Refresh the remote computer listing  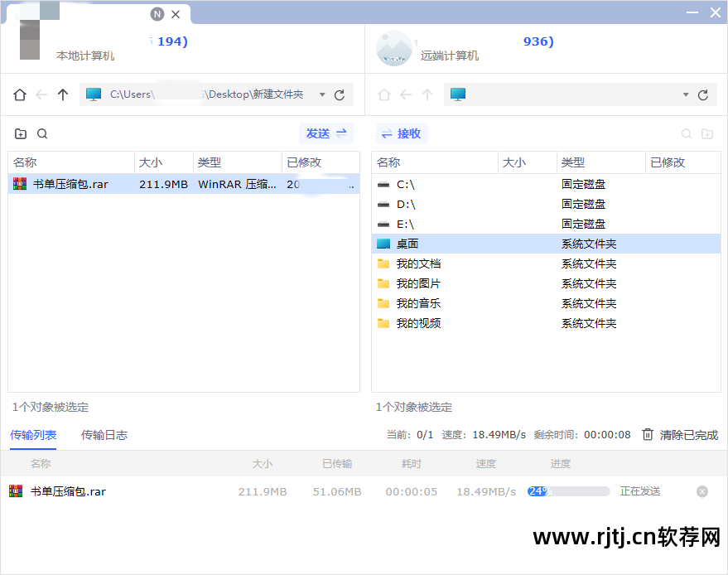coord(703,95)
